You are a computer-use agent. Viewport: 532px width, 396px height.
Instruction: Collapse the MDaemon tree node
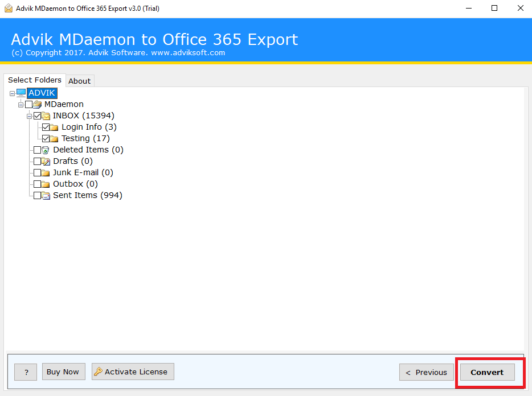[x=21, y=104]
